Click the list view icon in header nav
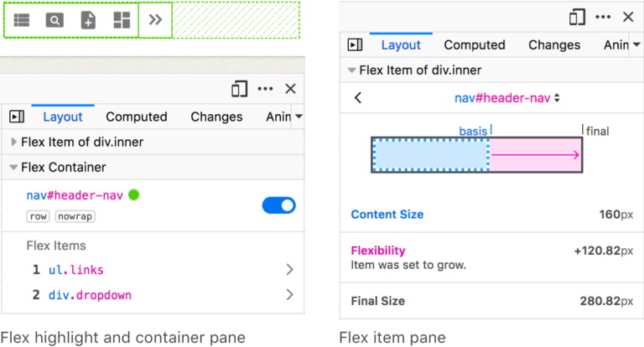644x347 pixels. pyautogui.click(x=22, y=20)
